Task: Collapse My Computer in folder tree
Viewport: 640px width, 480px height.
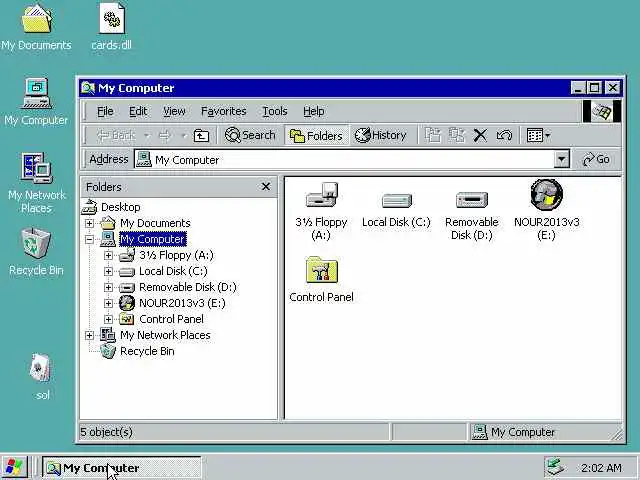Action: [89, 239]
